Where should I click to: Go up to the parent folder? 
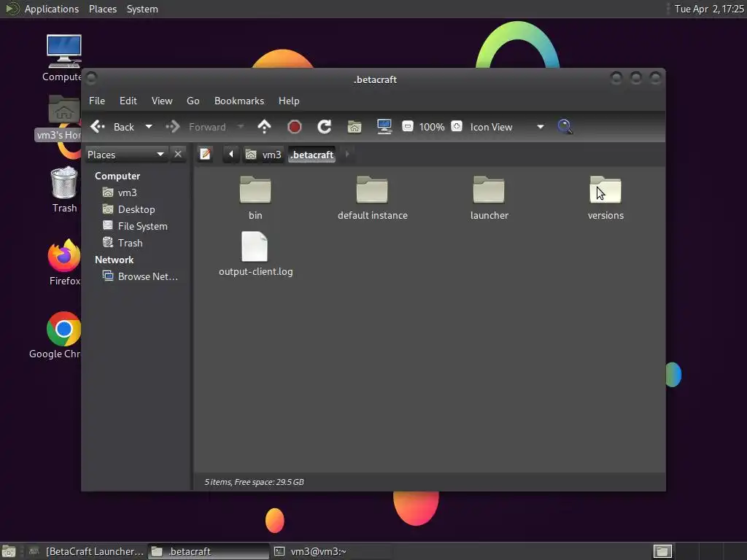point(264,127)
